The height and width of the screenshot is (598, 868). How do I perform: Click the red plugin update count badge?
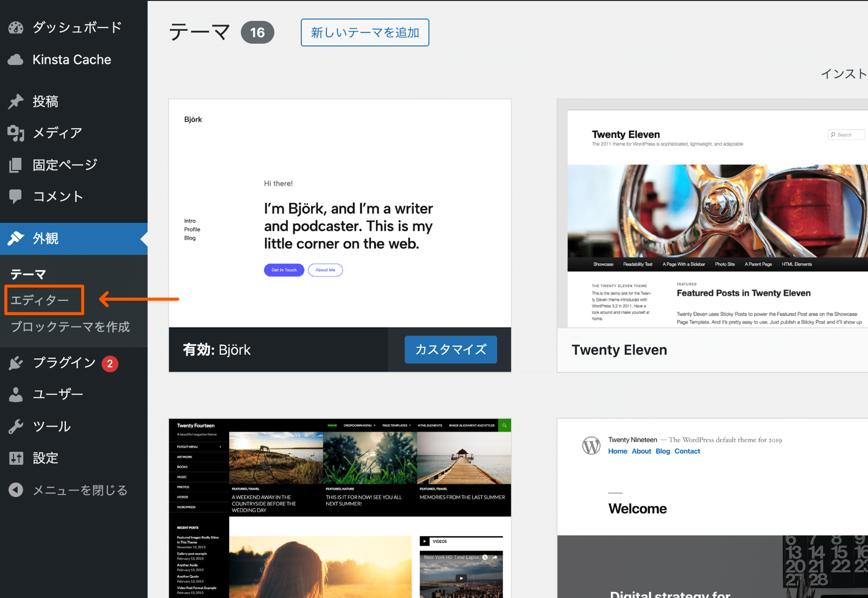pos(109,363)
